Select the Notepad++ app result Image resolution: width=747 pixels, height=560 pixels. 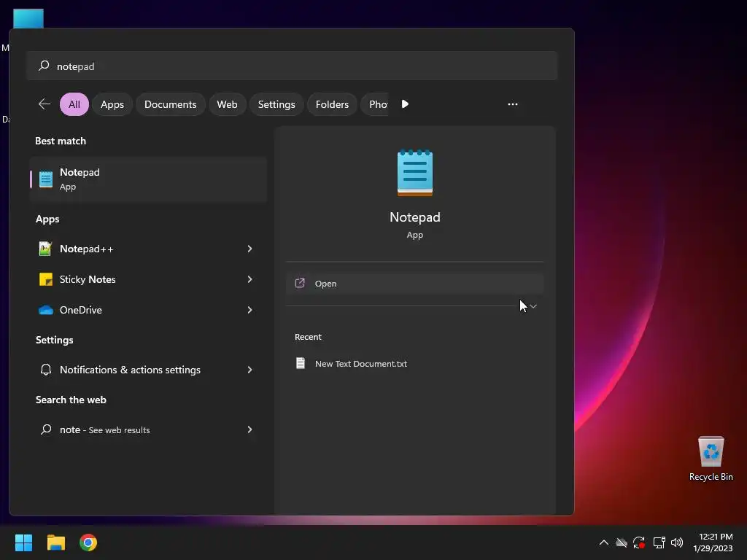click(148, 249)
